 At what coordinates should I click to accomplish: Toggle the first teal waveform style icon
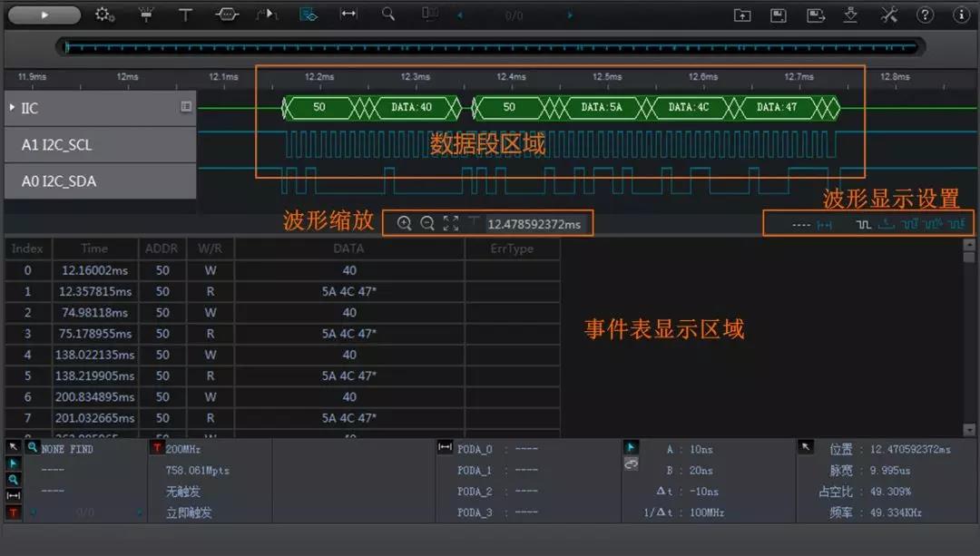909,224
